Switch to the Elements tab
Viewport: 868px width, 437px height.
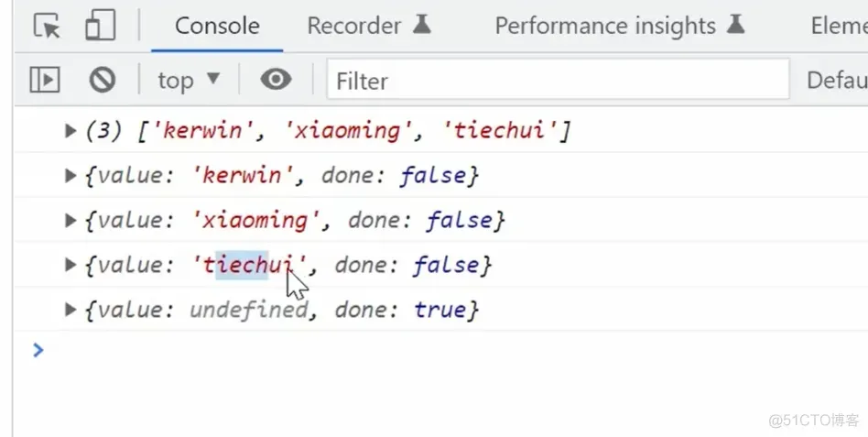click(x=838, y=26)
